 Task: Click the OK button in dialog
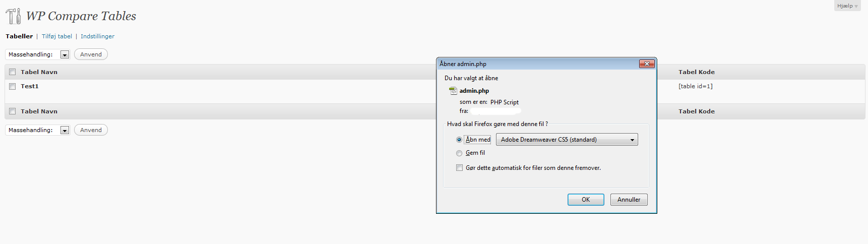click(x=586, y=200)
